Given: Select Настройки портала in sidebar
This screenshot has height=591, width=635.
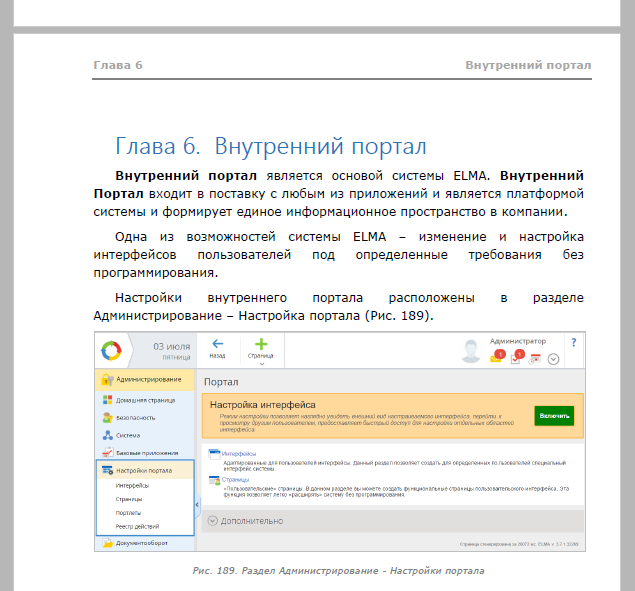Looking at the screenshot, I should click(145, 470).
